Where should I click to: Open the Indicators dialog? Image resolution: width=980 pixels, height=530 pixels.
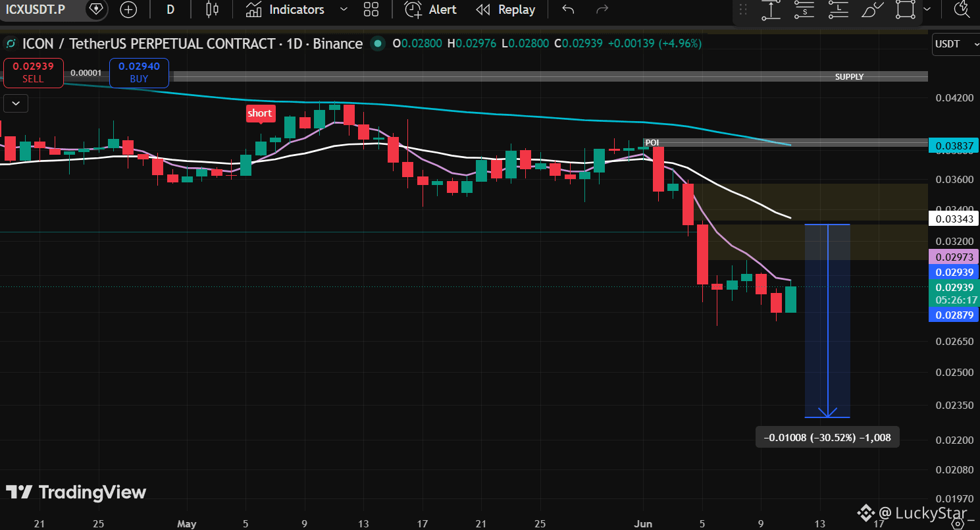(x=286, y=9)
